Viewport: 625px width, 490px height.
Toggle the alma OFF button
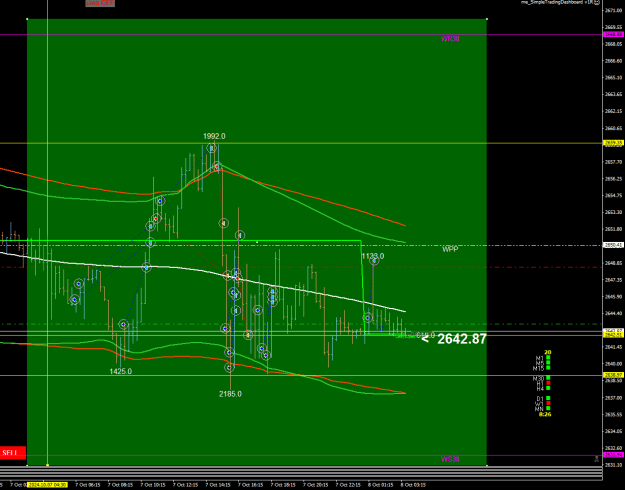[100, 3]
